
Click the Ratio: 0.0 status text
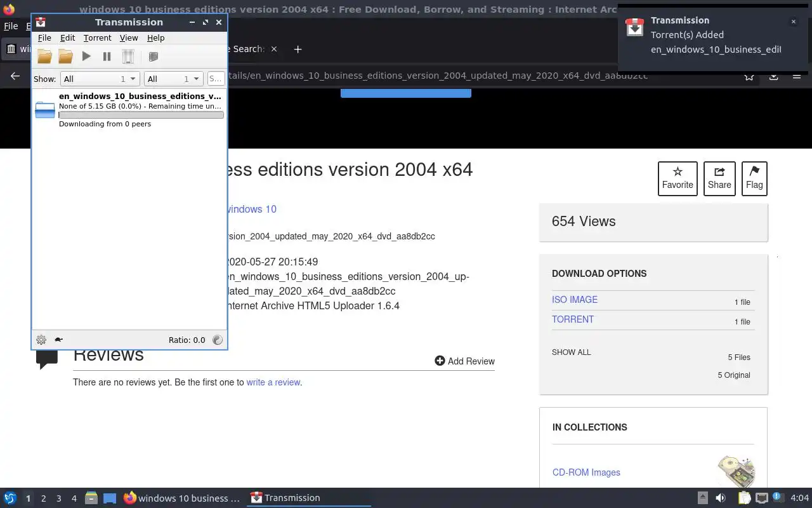[x=187, y=340]
